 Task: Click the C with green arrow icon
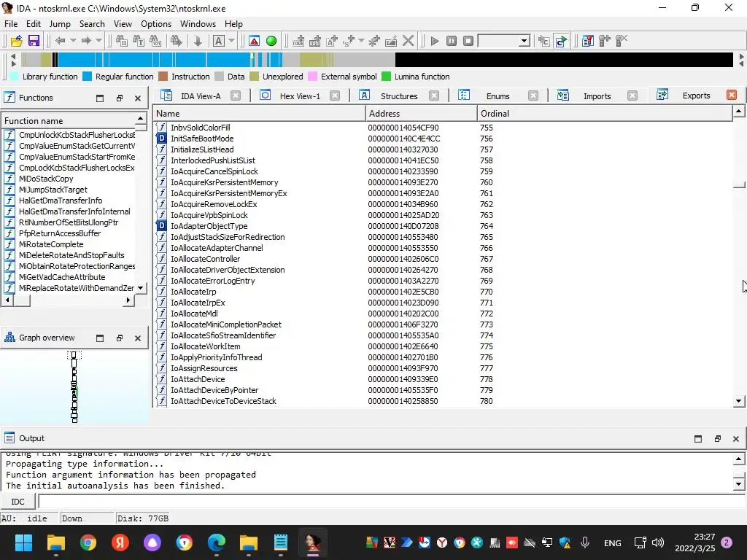tap(561, 41)
